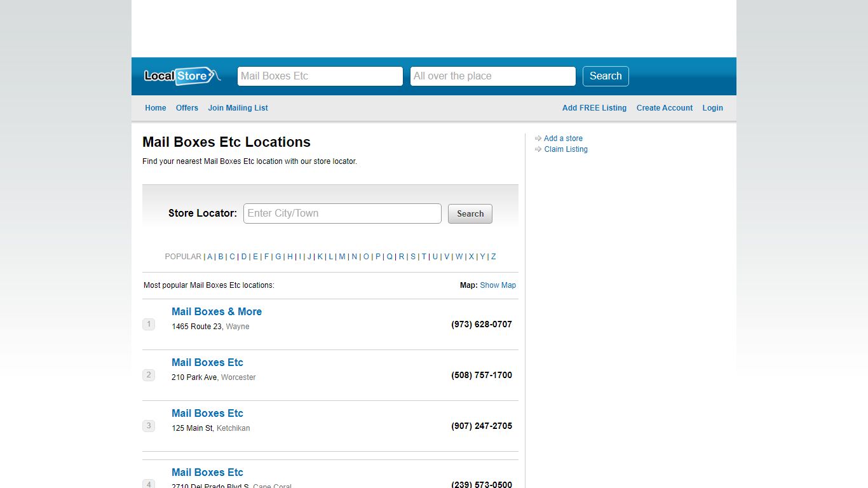Filter locations by letter N
Image resolution: width=868 pixels, height=488 pixels.
[x=354, y=257]
